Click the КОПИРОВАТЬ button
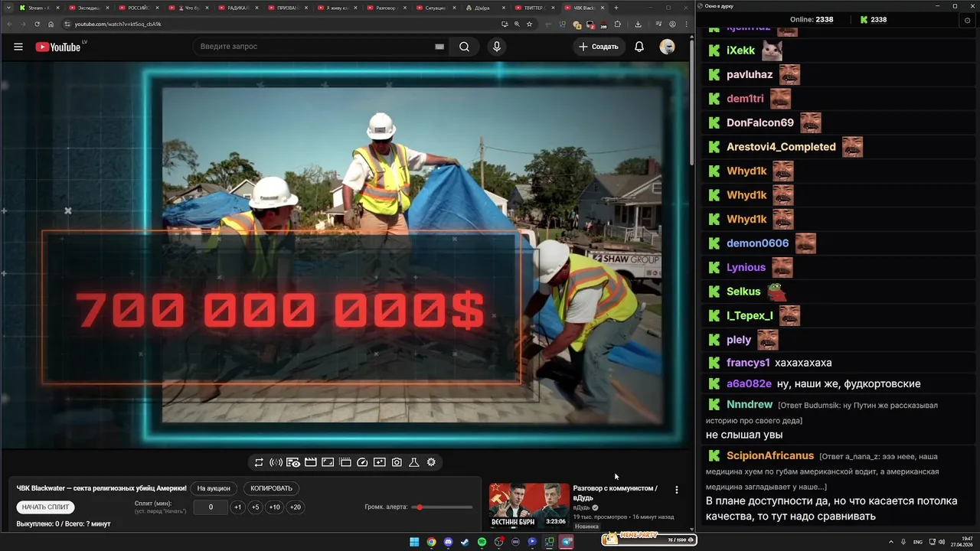The image size is (980, 551). (272, 488)
